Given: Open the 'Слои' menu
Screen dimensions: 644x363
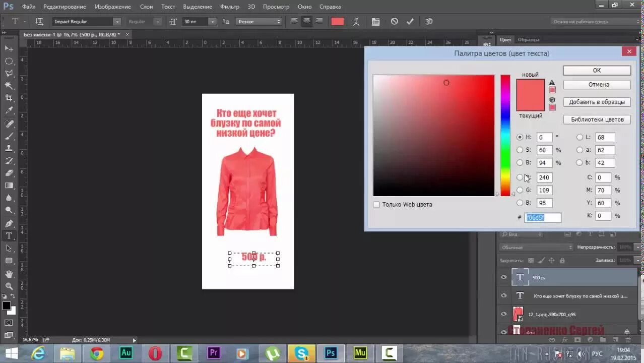Looking at the screenshot, I should point(146,7).
